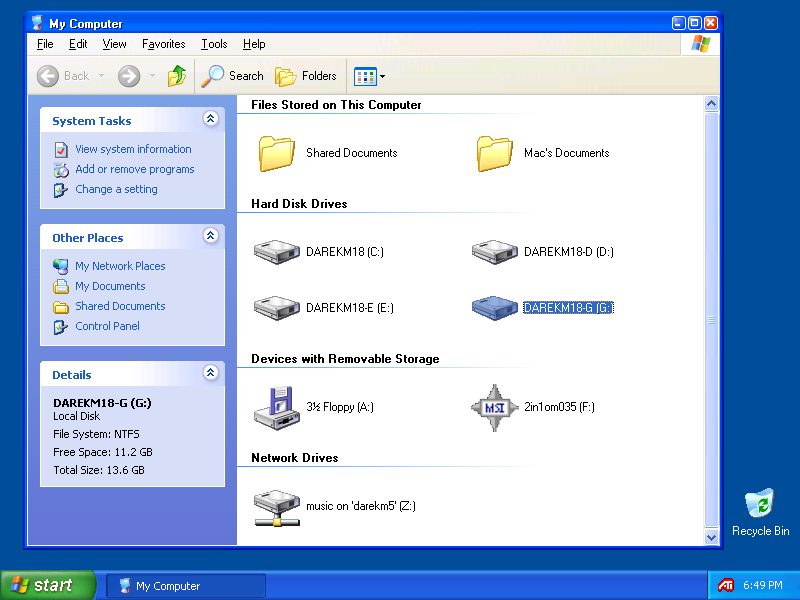Viewport: 800px width, 600px height.
Task: Click the Add or remove programs icon
Action: tap(61, 169)
